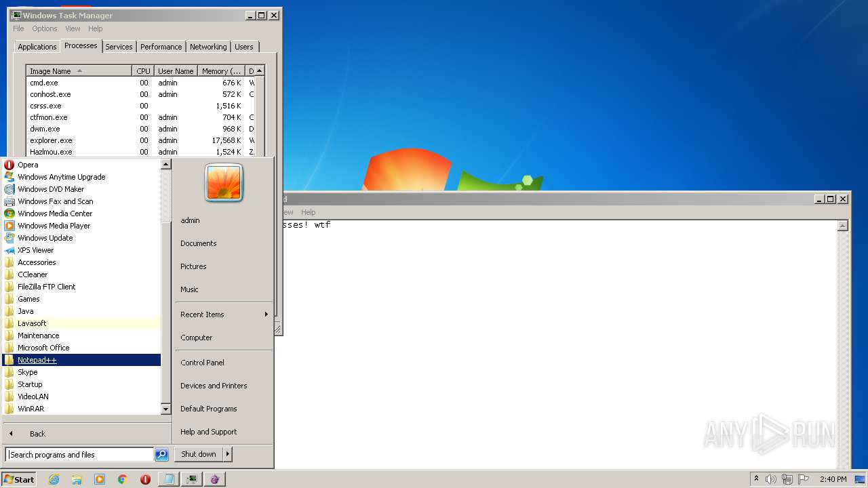The height and width of the screenshot is (488, 868).
Task: Switch to Users tab in Task Manager
Action: (x=244, y=47)
